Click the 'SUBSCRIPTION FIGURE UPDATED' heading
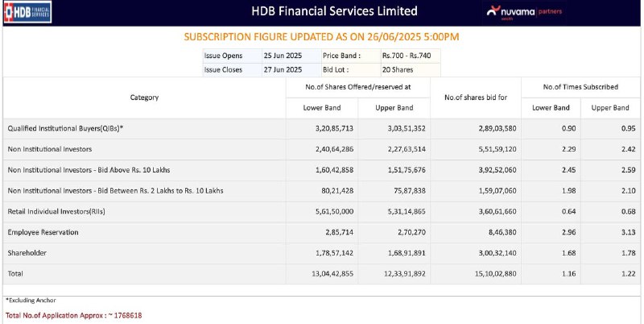The height and width of the screenshot is (324, 644). pyautogui.click(x=321, y=37)
